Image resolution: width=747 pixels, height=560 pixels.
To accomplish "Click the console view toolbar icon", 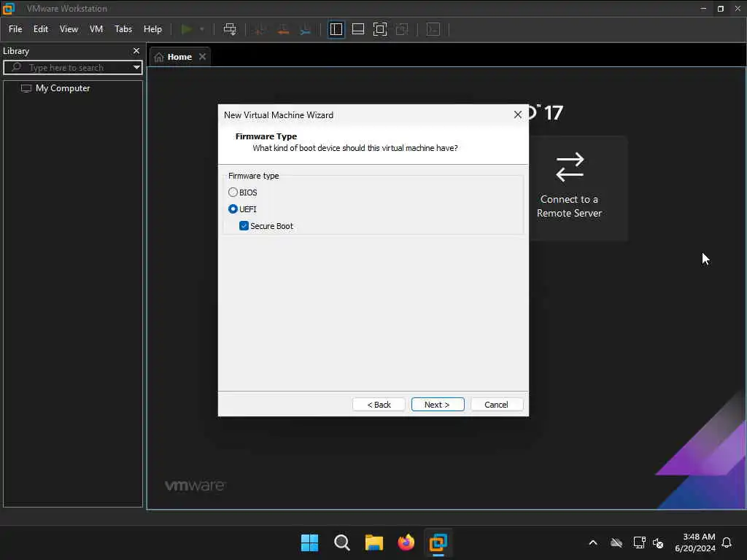I will pos(433,29).
